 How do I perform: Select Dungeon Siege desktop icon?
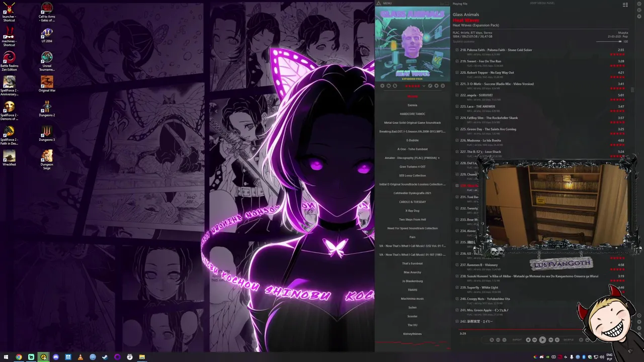coord(47,160)
